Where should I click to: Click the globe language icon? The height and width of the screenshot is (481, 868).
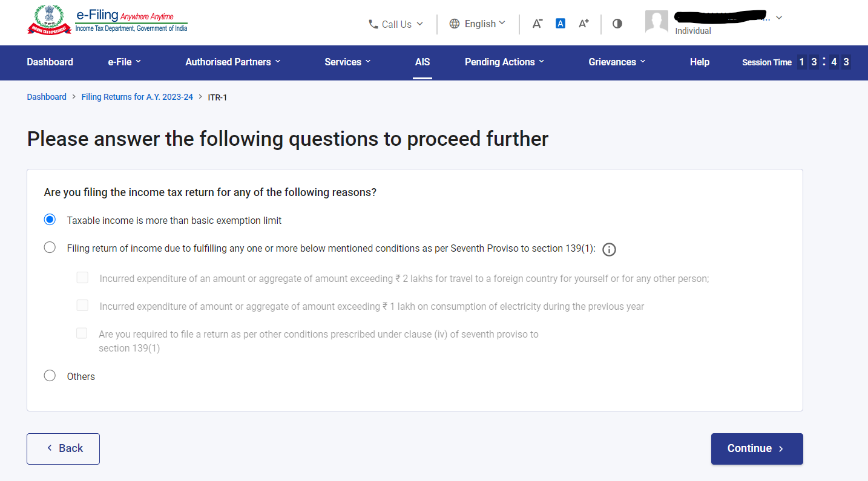[x=455, y=24]
